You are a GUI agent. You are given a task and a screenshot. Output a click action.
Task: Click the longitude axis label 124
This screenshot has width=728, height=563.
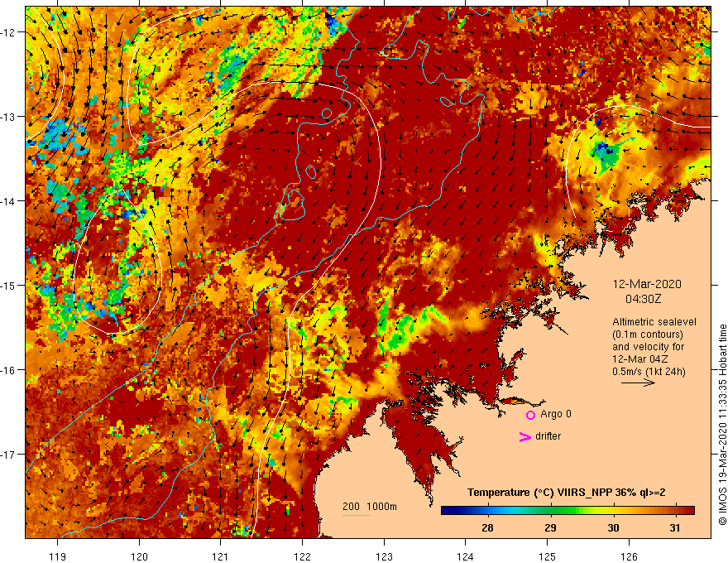(x=465, y=556)
